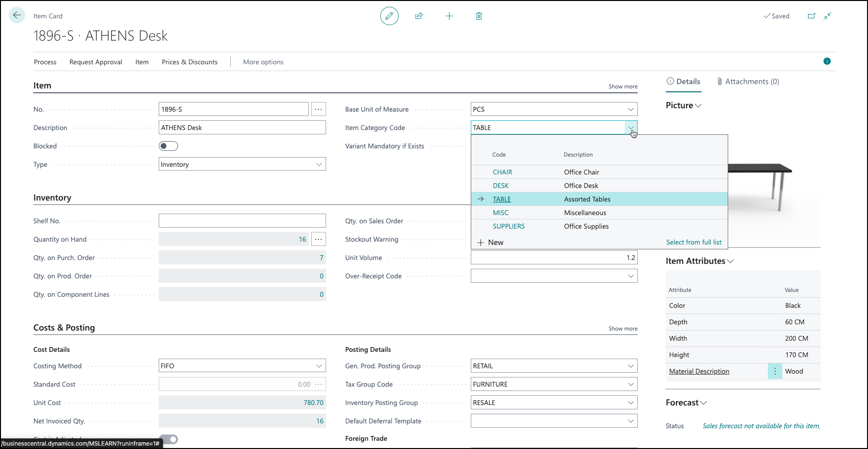Click the Shelf No. input field
This screenshot has width=868, height=449.
coord(242,221)
